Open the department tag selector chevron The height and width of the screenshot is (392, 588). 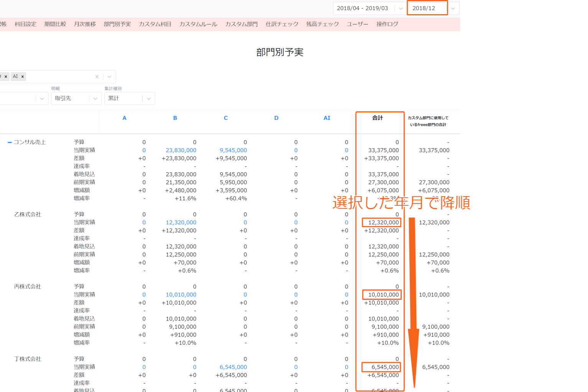[109, 77]
